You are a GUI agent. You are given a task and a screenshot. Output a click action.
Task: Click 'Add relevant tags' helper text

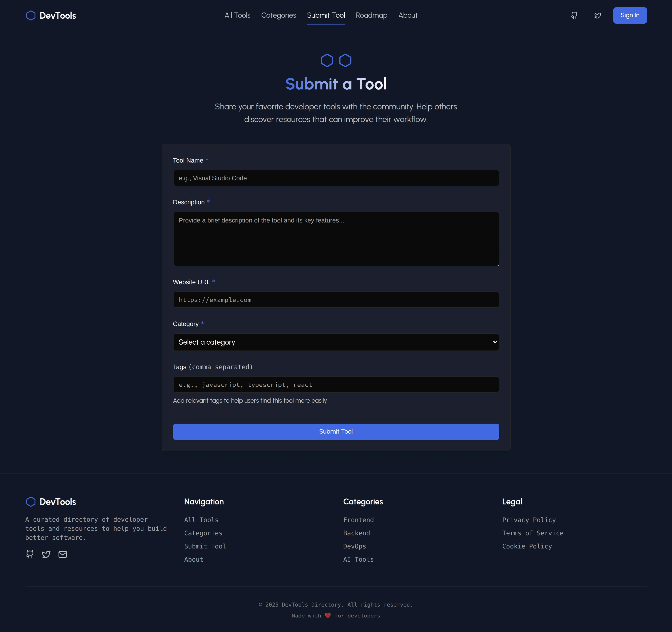tap(250, 401)
